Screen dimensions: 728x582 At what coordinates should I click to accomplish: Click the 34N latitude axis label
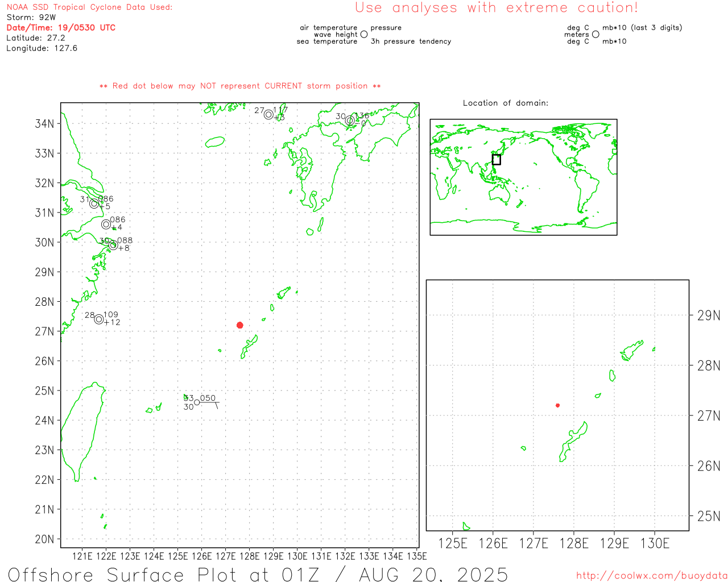click(x=45, y=124)
